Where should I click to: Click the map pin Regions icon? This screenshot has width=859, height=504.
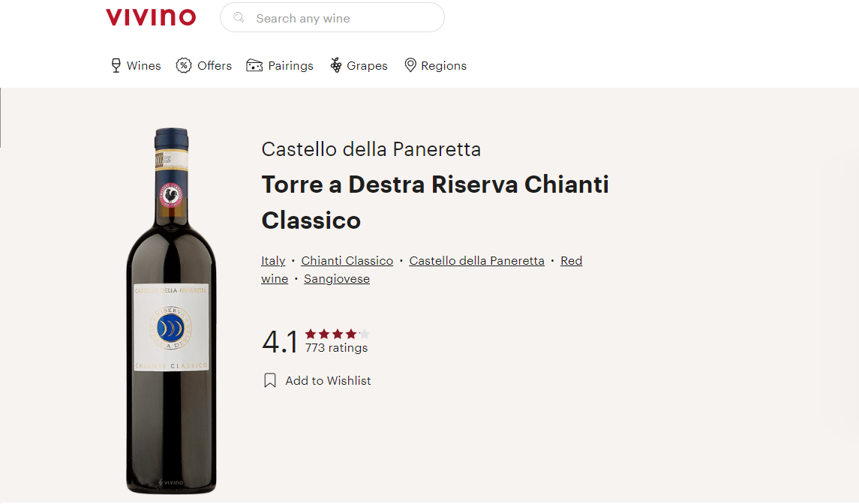pyautogui.click(x=410, y=65)
